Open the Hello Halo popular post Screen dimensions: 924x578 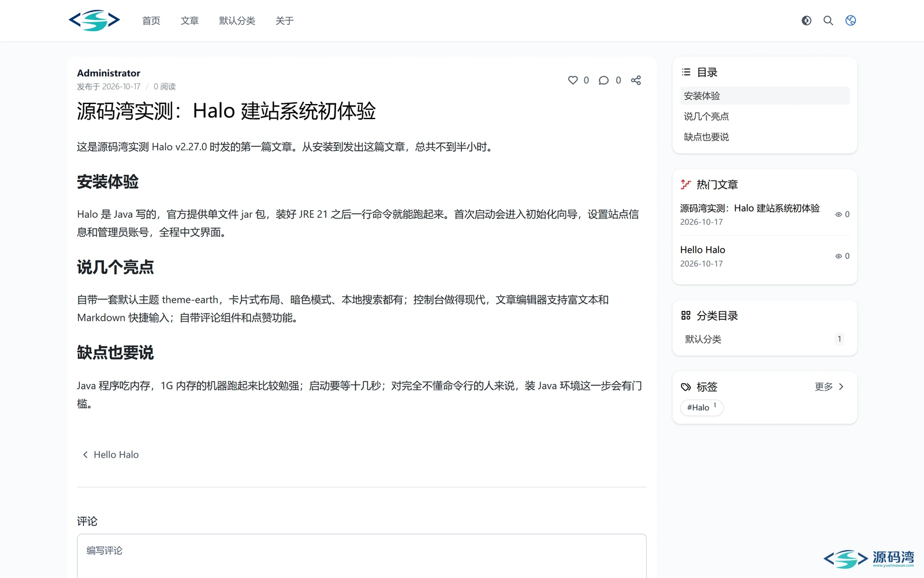pyautogui.click(x=702, y=250)
